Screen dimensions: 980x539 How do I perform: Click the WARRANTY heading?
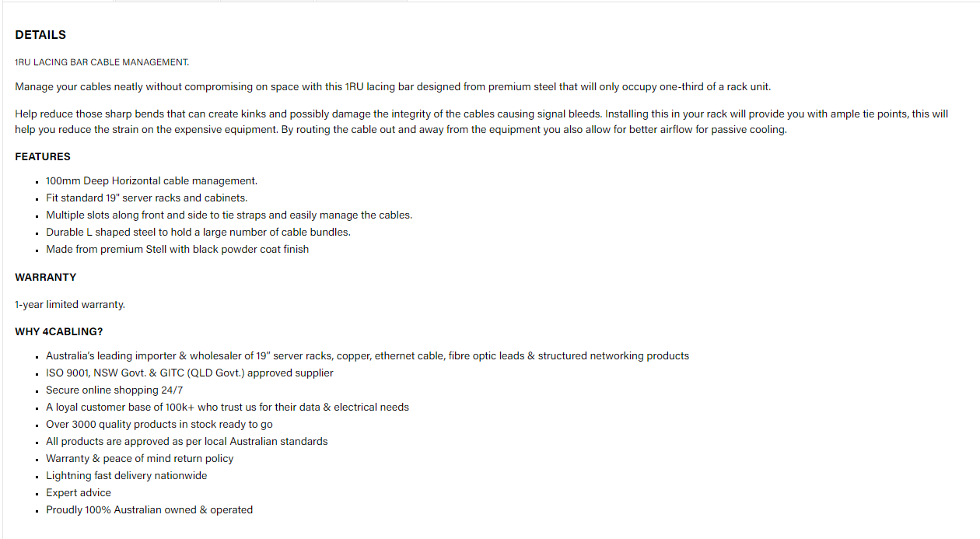(45, 277)
